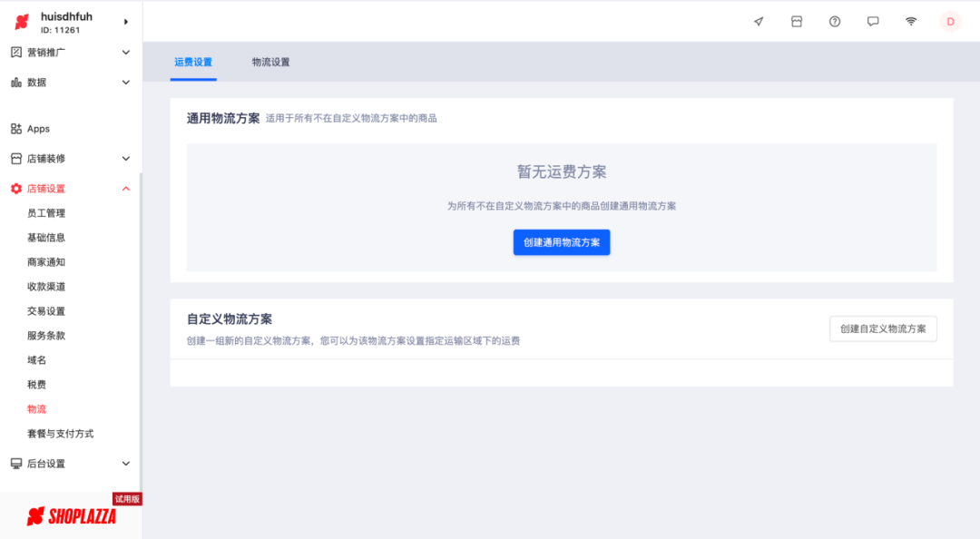Expand the 数据 sidebar section

coord(126,83)
